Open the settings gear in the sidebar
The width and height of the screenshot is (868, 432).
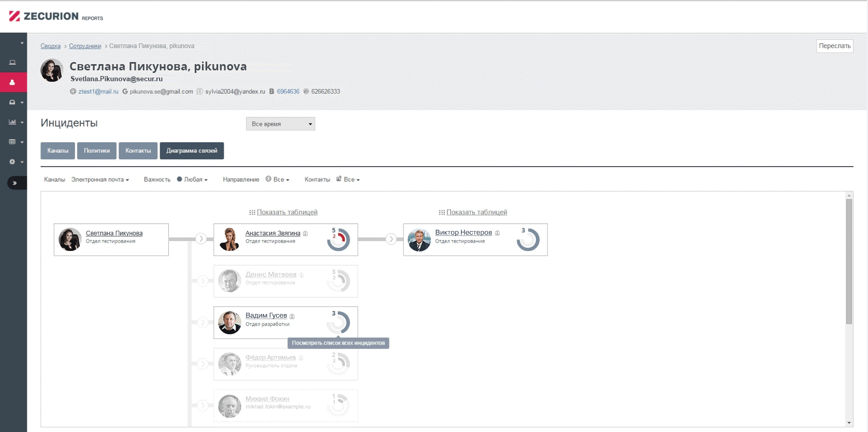[12, 162]
